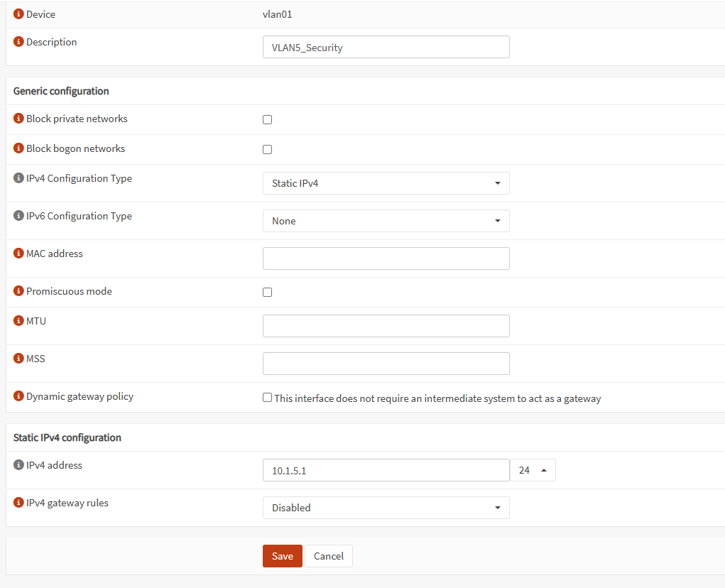Viewport: 725px width, 588px height.
Task: Open the subnet prefix selector showing 24
Action: [533, 469]
